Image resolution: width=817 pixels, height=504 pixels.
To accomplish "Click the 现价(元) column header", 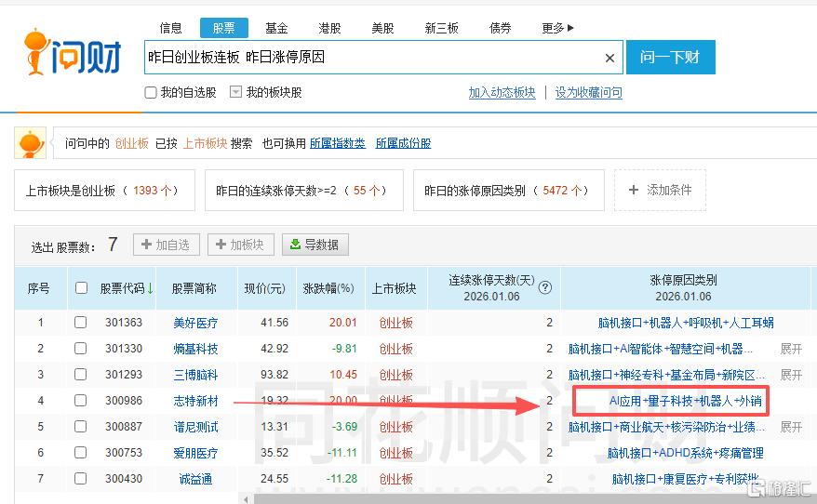I will click(x=265, y=288).
